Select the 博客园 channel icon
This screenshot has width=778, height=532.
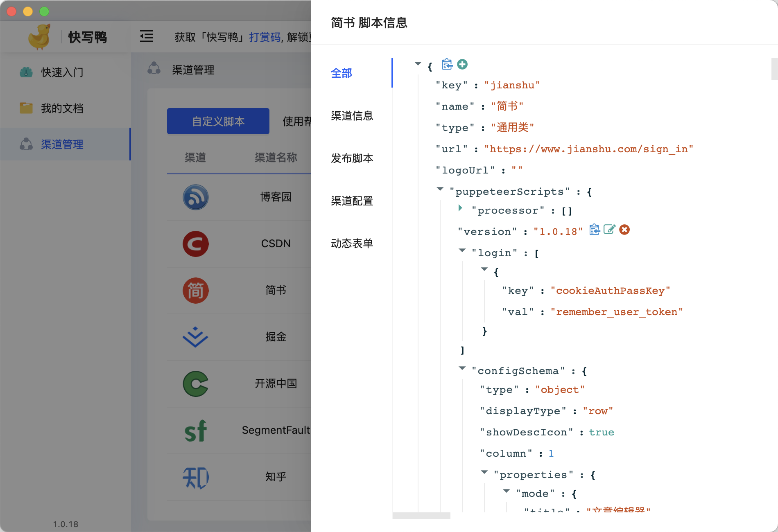[196, 197]
